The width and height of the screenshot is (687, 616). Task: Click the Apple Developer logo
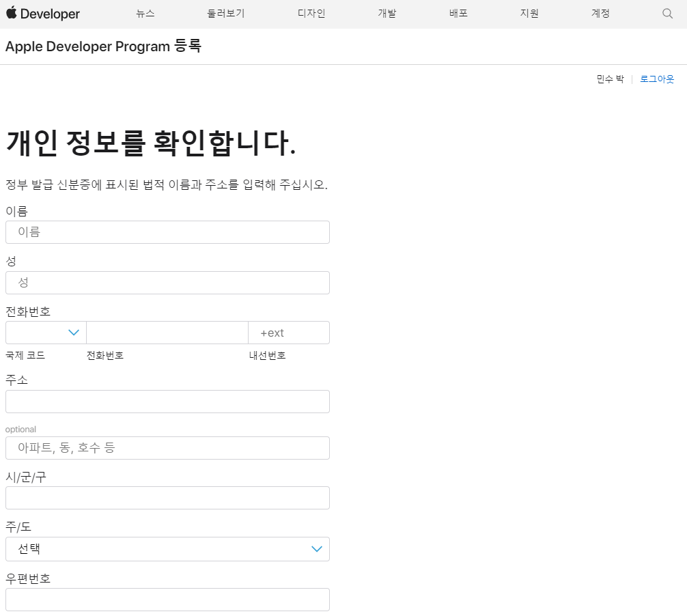43,14
